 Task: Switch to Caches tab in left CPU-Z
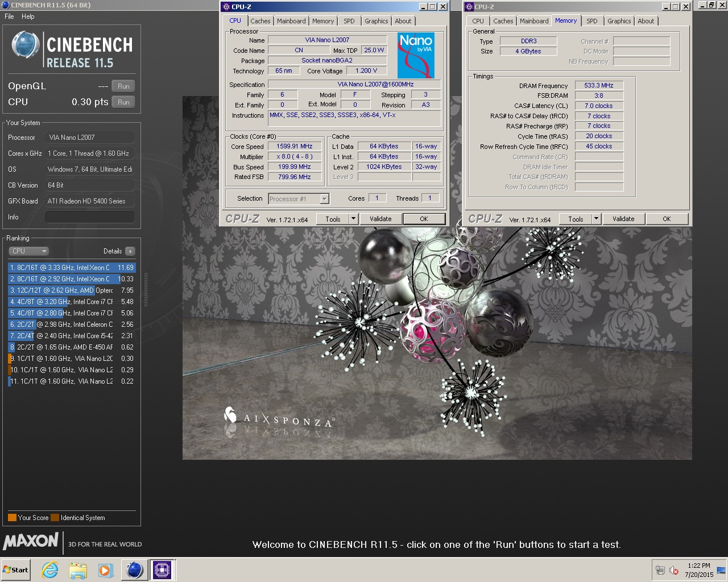coord(260,21)
